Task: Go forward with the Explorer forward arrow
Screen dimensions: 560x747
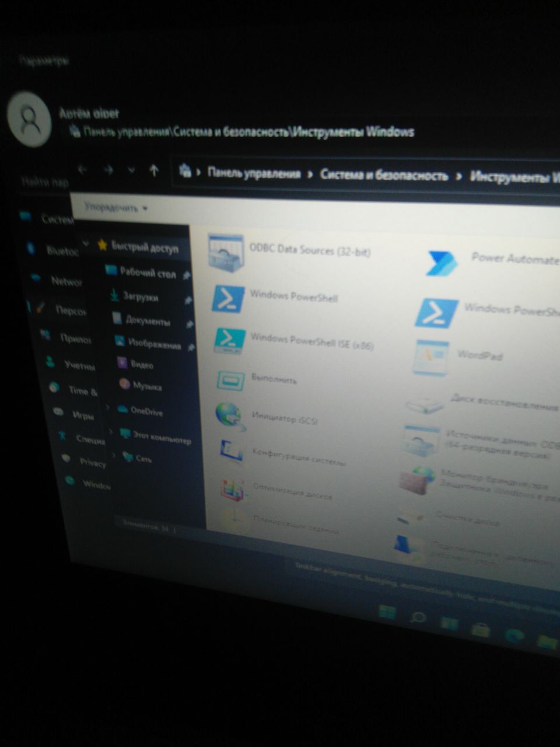Action: [108, 170]
